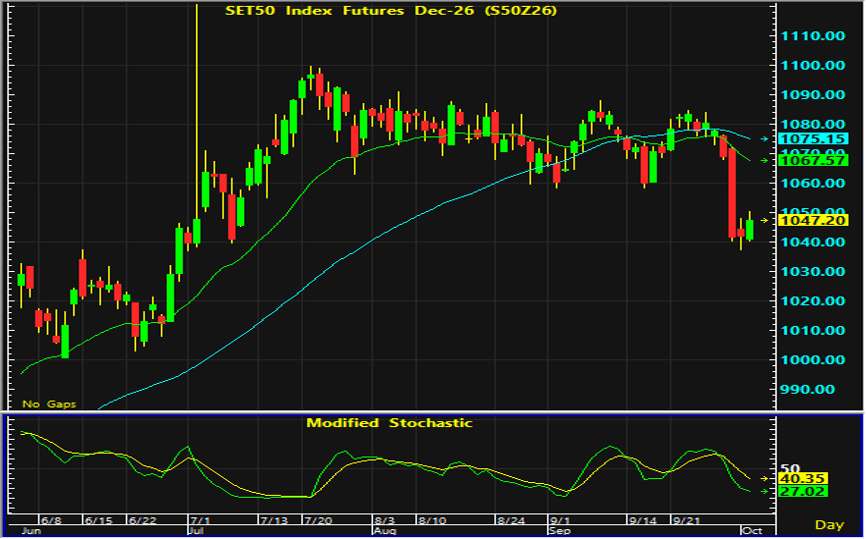
Task: Click the 1000.00 price axis label
Action: 812,360
